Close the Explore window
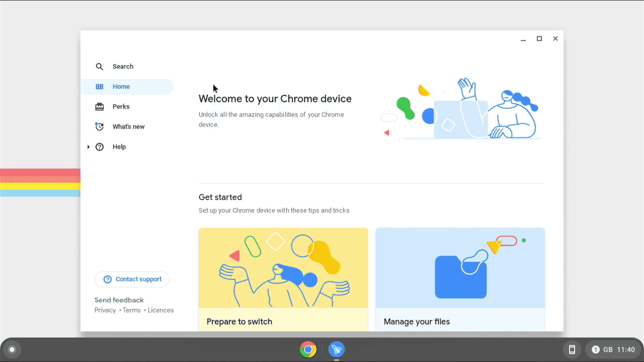 pyautogui.click(x=555, y=39)
